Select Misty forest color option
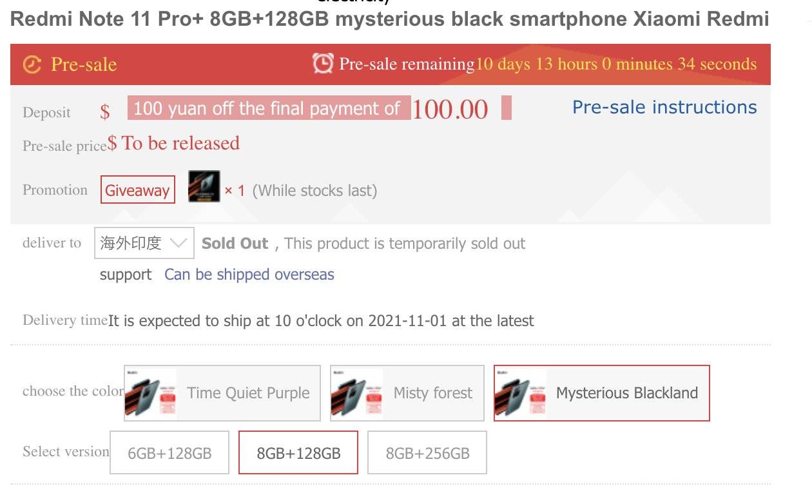 (433, 393)
